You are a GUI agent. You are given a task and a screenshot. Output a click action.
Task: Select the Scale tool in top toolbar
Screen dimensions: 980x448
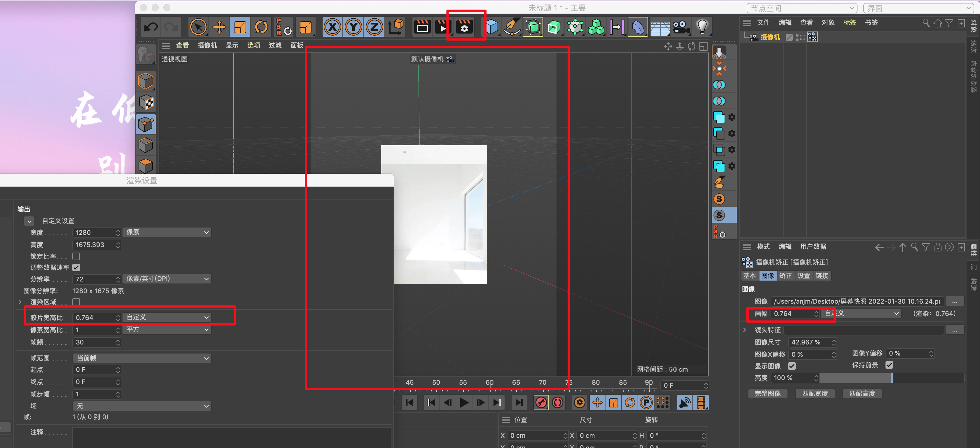click(240, 27)
